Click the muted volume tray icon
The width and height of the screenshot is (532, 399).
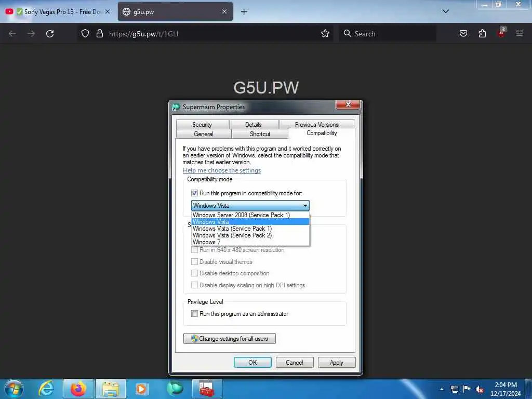pos(480,389)
